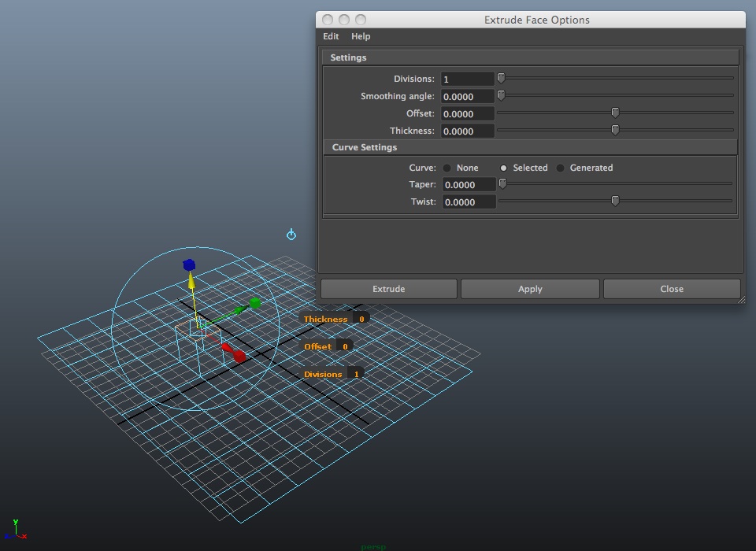Click the world axis indicator in the corner
756x551 pixels.
coord(17,530)
